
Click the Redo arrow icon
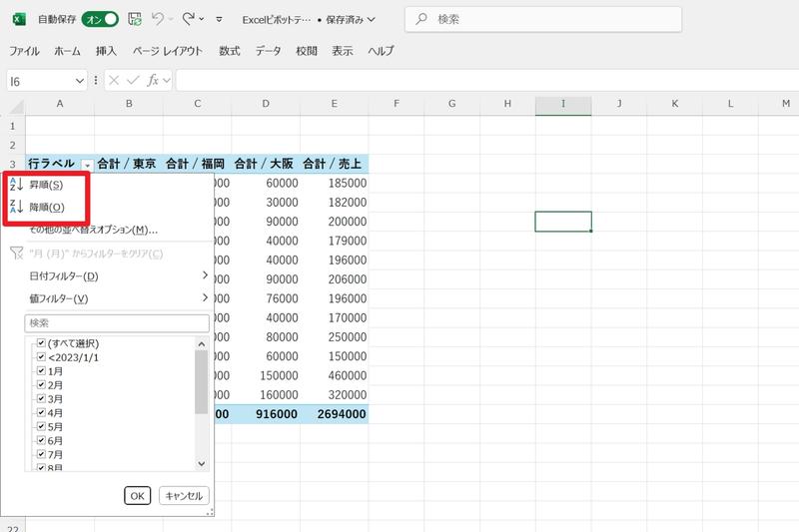click(188, 19)
